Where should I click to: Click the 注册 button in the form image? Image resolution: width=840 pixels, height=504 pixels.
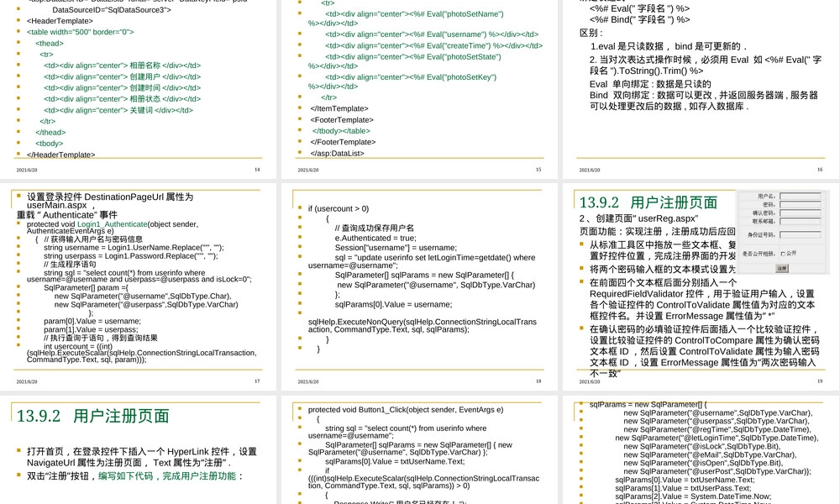click(x=781, y=268)
